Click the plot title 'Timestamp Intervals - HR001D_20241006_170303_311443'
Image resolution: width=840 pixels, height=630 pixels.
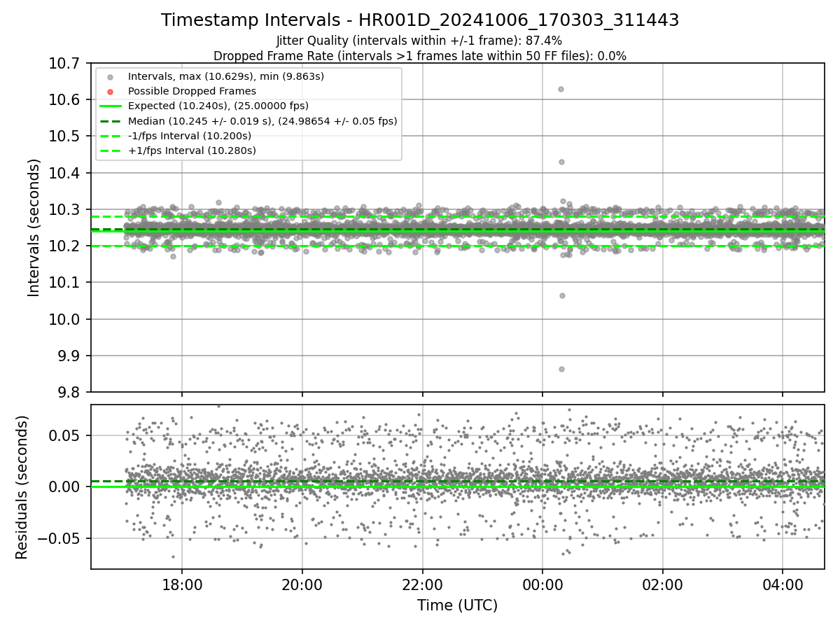(420, 20)
